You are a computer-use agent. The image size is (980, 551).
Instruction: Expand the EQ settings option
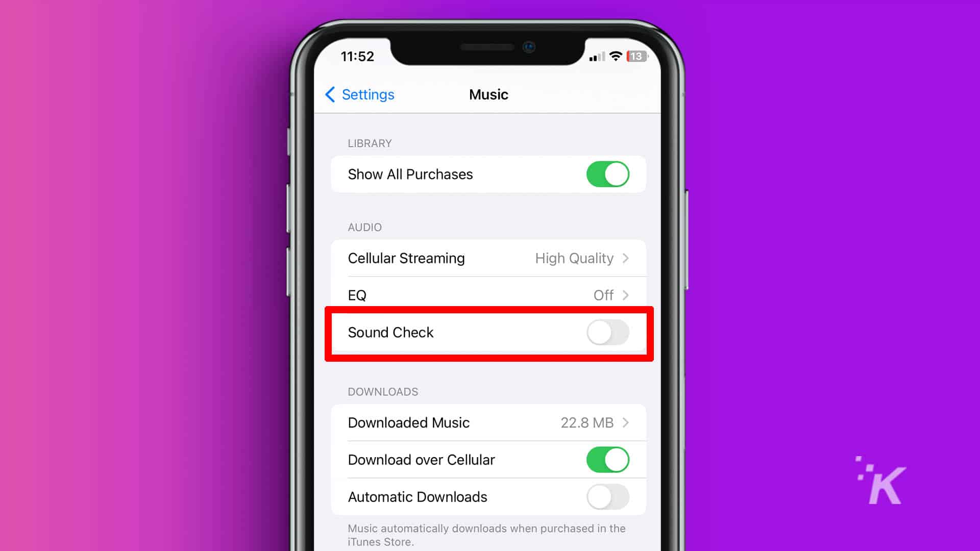pyautogui.click(x=489, y=295)
